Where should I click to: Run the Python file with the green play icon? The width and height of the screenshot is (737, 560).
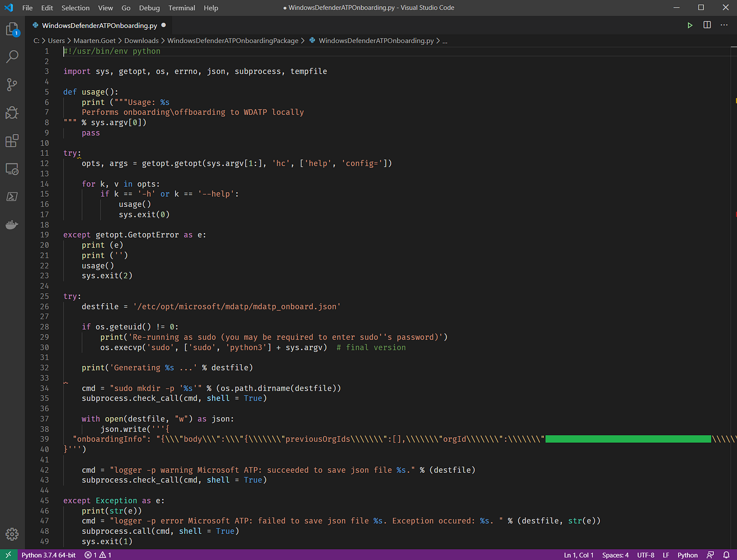coord(690,25)
